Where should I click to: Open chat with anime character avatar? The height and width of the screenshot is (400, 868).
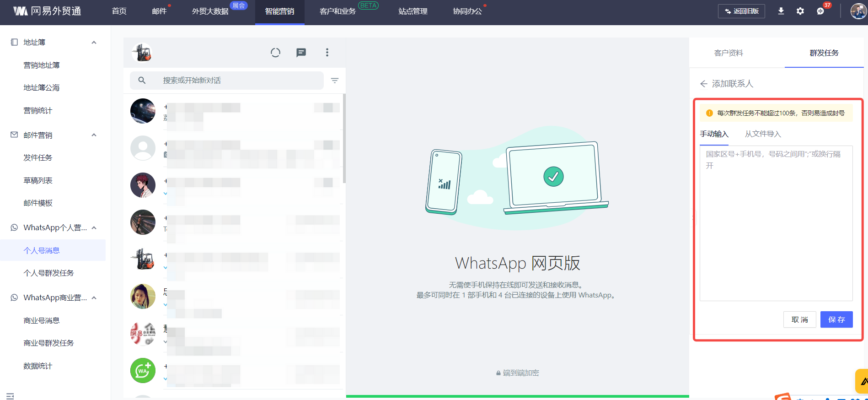tap(143, 185)
